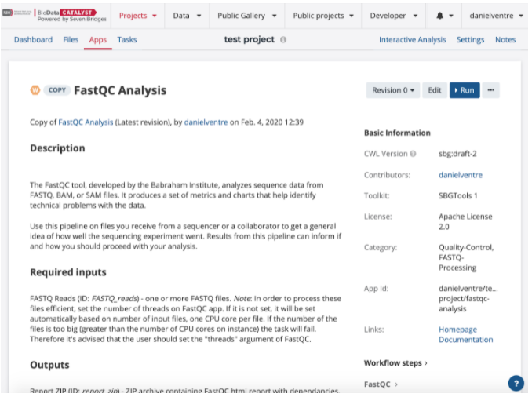The image size is (532, 397).
Task: Click the App Id value text
Action: (468, 299)
